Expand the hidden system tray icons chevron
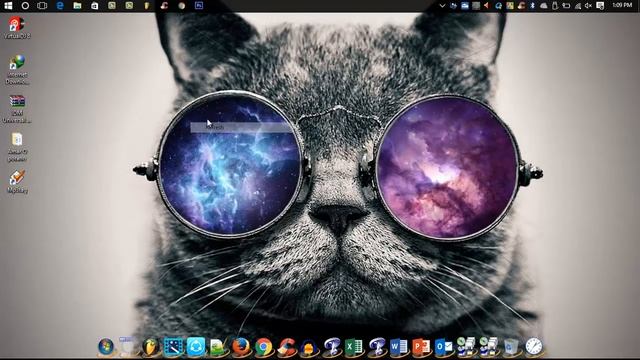The image size is (640, 360). coord(442,6)
